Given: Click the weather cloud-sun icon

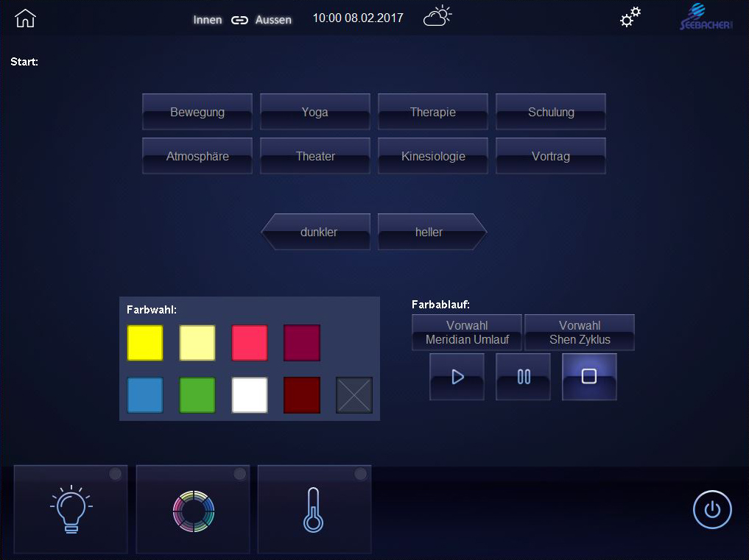Looking at the screenshot, I should pyautogui.click(x=437, y=16).
